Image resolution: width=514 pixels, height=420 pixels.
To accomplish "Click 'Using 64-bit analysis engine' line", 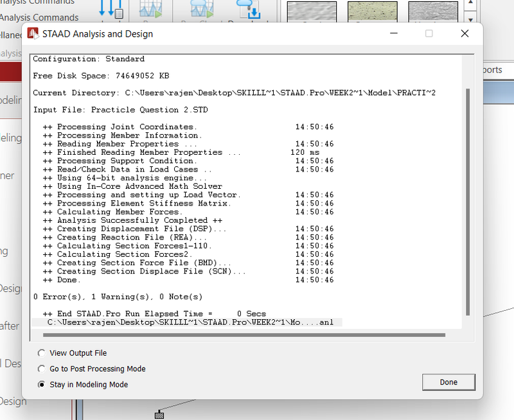I will tap(125, 178).
